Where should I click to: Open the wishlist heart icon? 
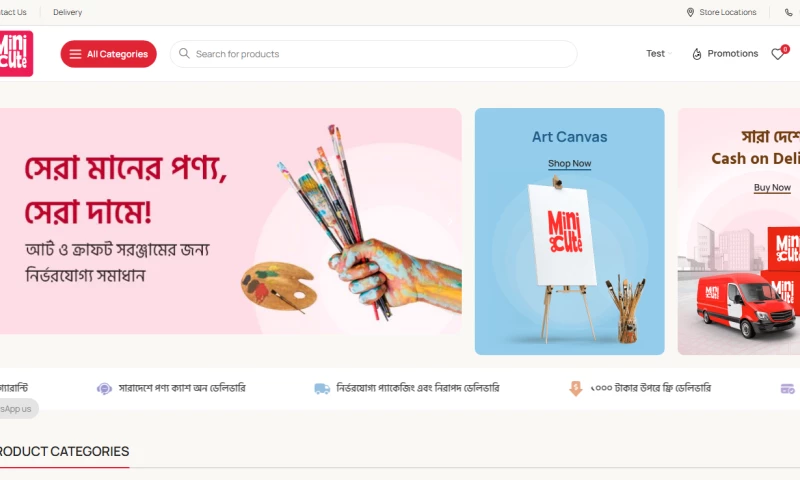(779, 53)
